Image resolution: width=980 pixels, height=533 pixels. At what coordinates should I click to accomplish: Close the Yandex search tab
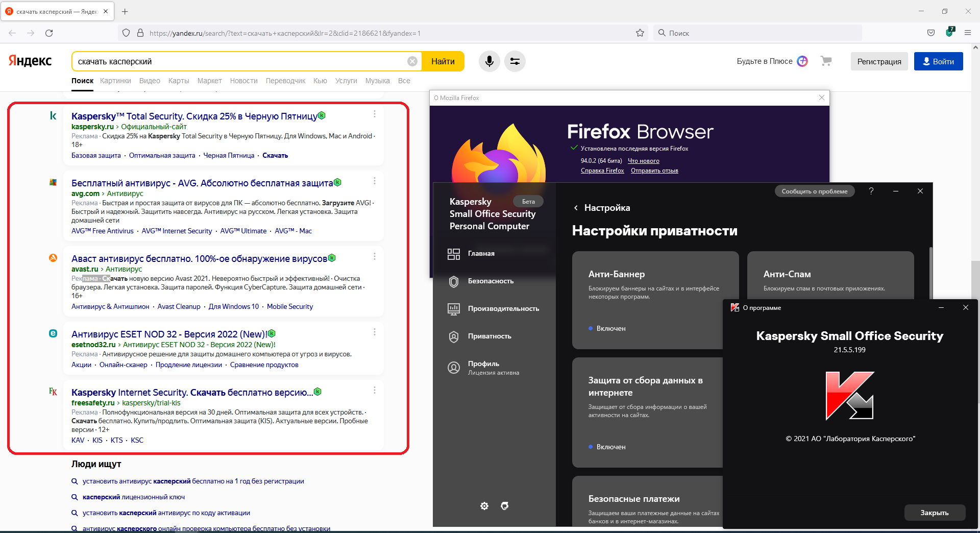(106, 11)
